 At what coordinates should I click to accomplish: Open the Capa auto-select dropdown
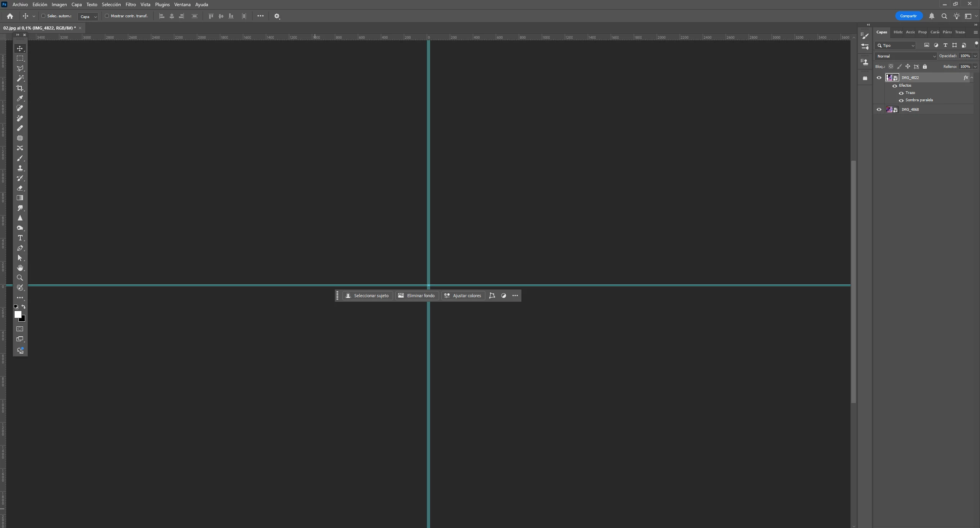click(88, 16)
